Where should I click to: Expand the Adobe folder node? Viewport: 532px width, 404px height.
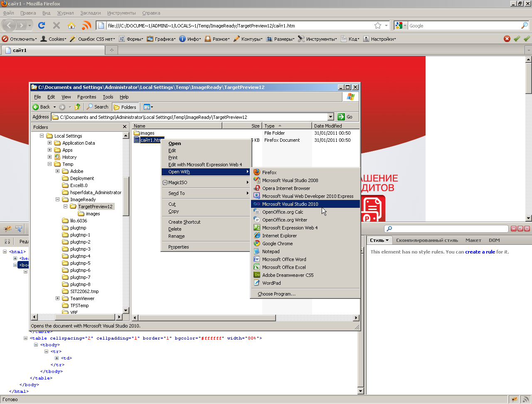pos(58,171)
